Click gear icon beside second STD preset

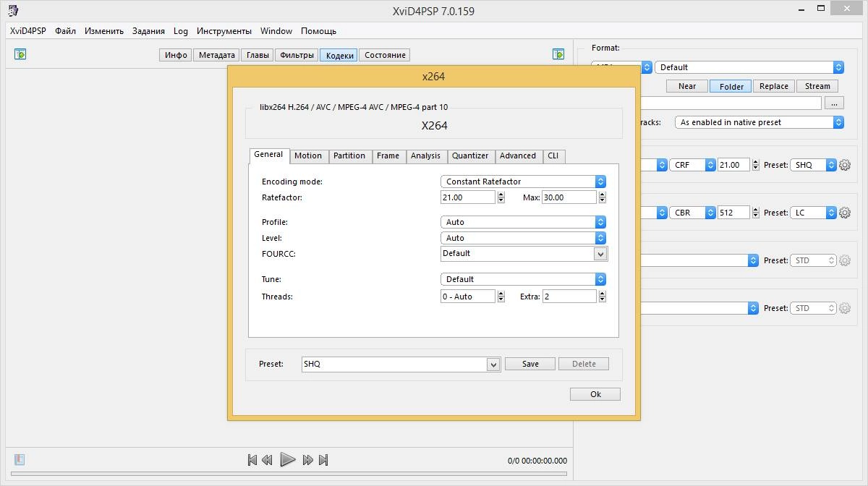pyautogui.click(x=844, y=308)
